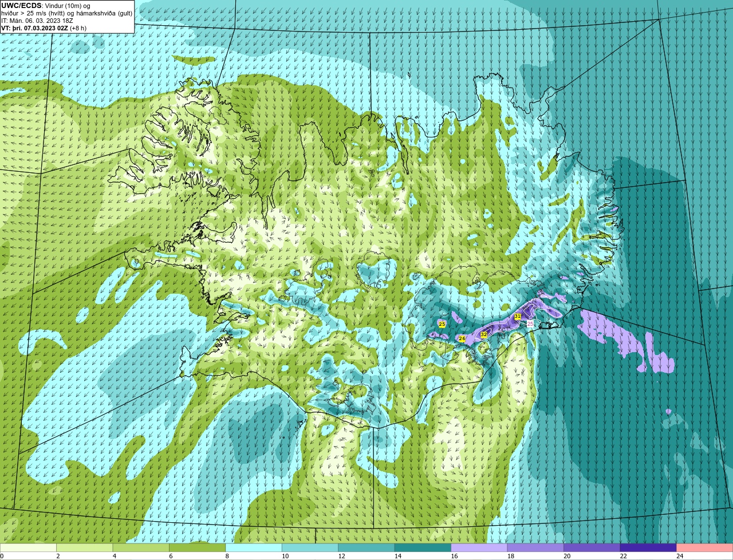This screenshot has height=560, width=733.
Task: Click the yellow gust label 31
Action: coord(518,316)
